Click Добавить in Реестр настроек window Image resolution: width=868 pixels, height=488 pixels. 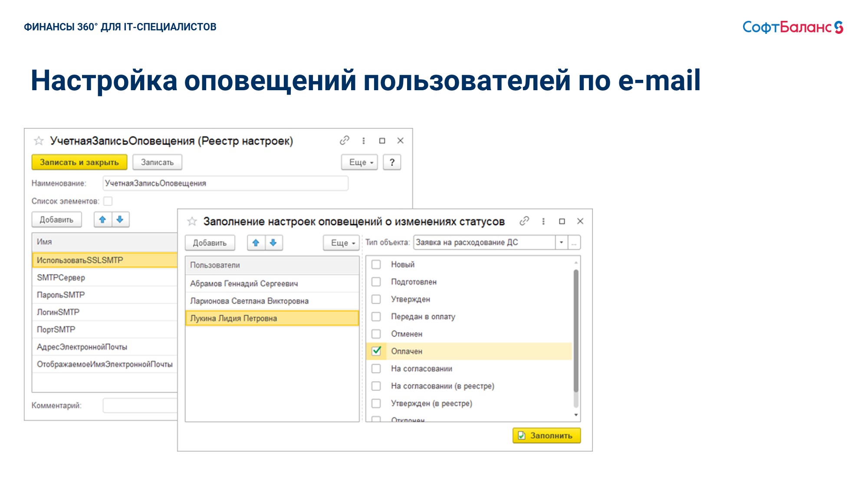[x=56, y=219]
